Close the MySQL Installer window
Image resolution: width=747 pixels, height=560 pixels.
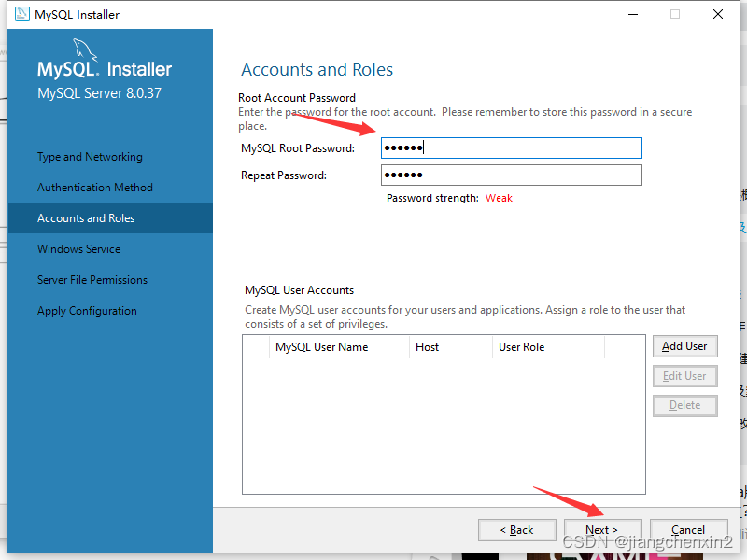click(x=718, y=14)
